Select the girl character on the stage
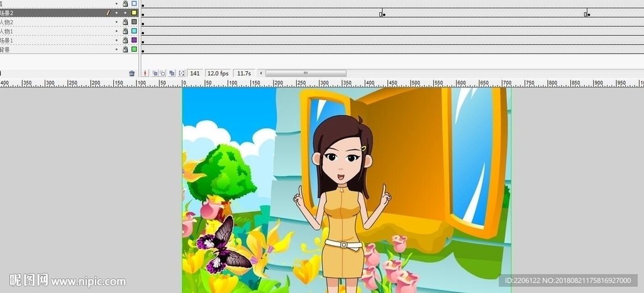 342,204
